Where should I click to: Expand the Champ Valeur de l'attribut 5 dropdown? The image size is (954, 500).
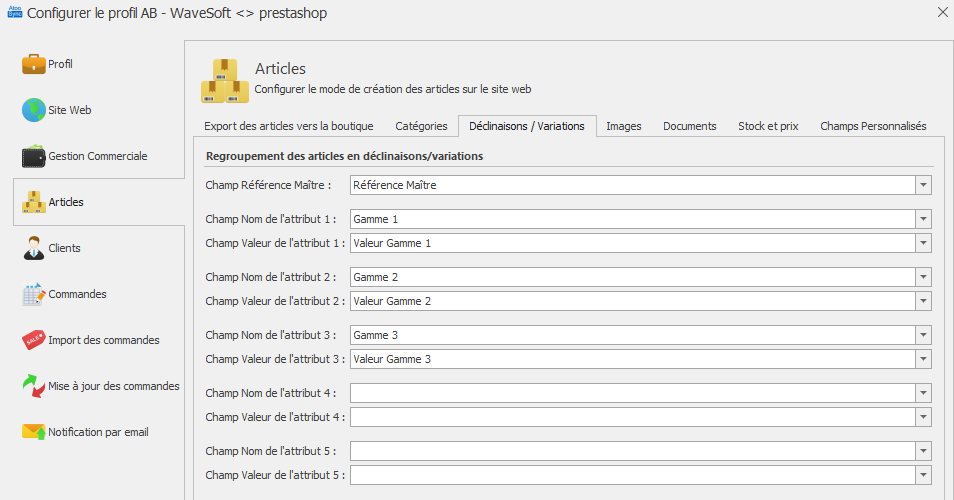[x=924, y=475]
